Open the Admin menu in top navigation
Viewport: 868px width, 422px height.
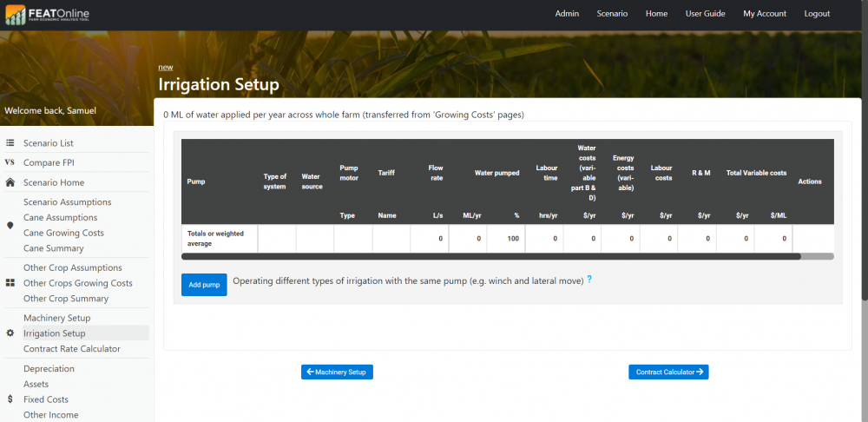pos(567,14)
